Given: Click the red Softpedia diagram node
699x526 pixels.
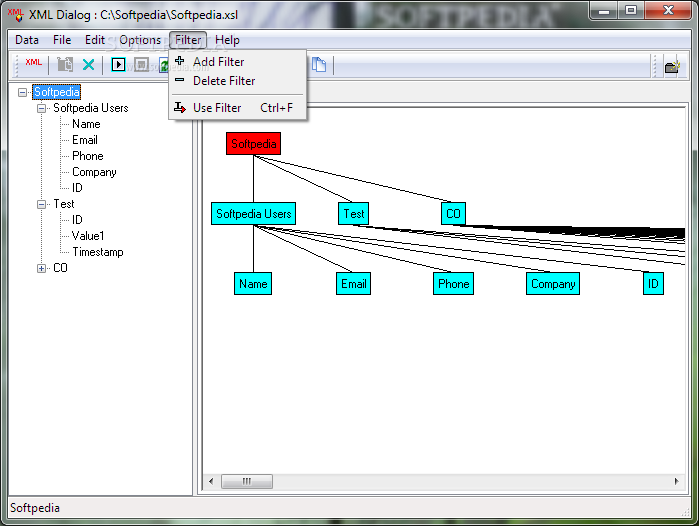Looking at the screenshot, I should (x=253, y=144).
